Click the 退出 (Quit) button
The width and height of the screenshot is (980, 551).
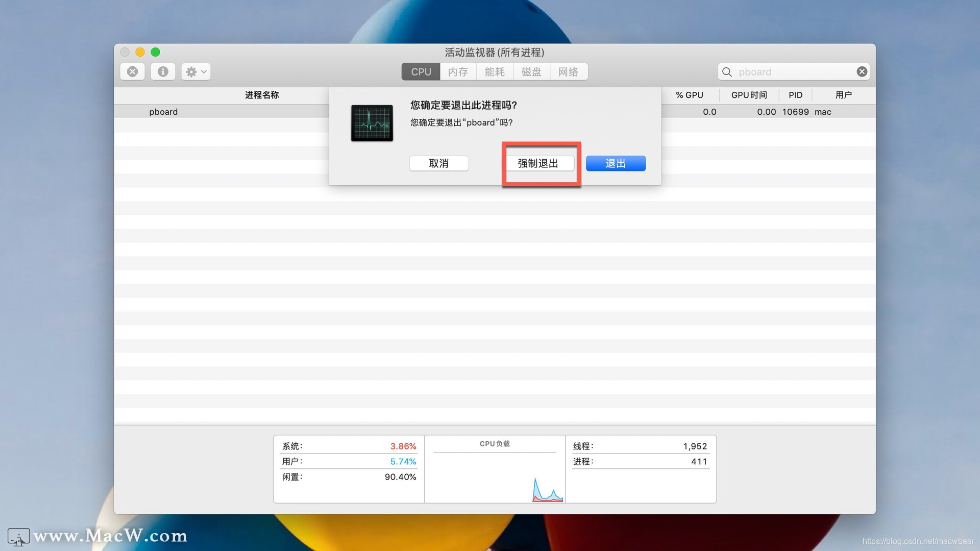pos(615,163)
